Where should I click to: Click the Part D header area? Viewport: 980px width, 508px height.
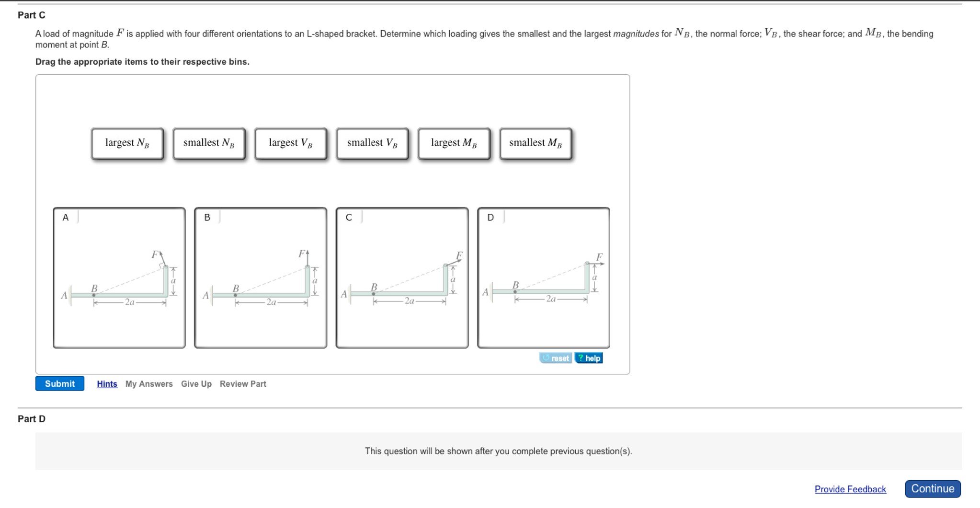[31, 418]
